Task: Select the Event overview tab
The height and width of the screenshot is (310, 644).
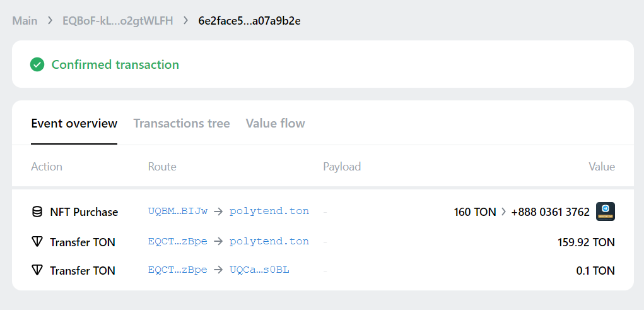Action: click(x=74, y=123)
